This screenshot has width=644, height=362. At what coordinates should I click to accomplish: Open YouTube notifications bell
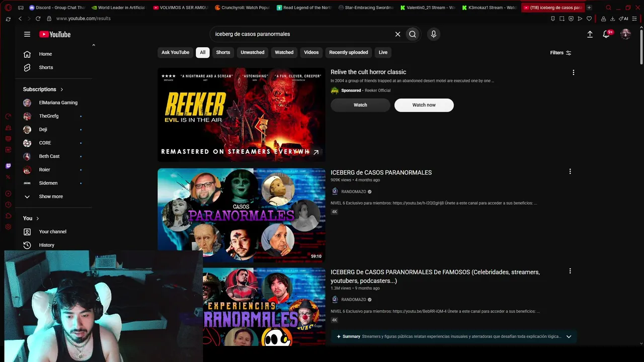(607, 34)
